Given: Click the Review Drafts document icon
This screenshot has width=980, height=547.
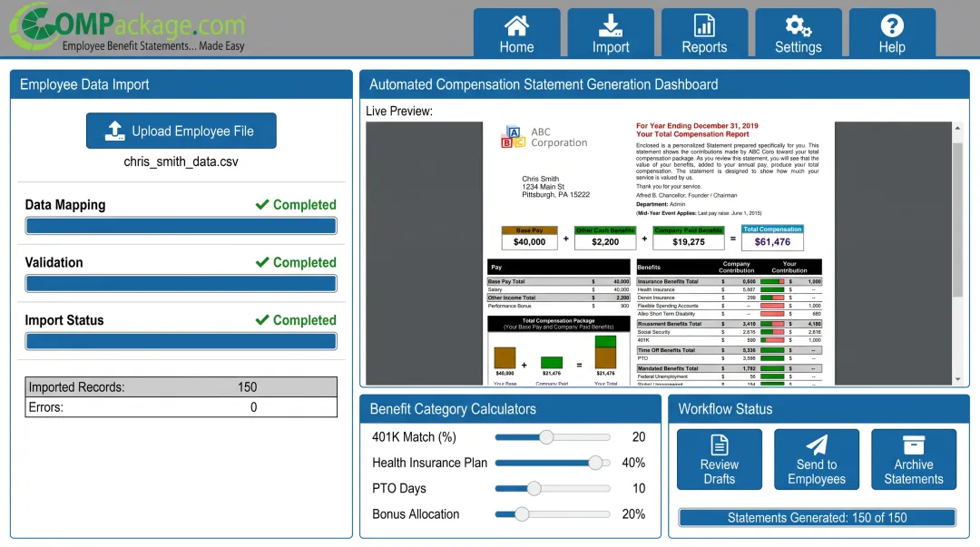Looking at the screenshot, I should coord(720,444).
